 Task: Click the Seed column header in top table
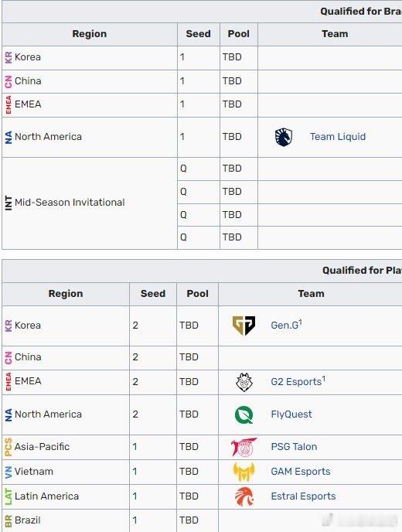click(199, 34)
